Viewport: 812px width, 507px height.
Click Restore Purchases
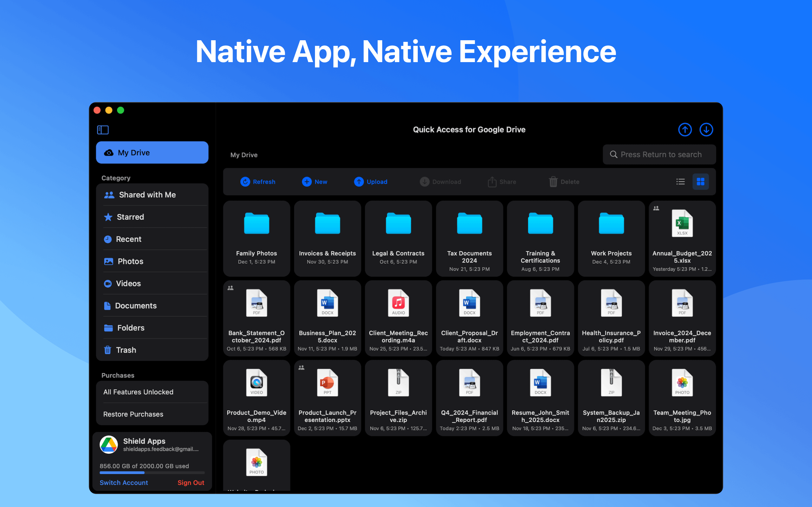[x=133, y=414]
